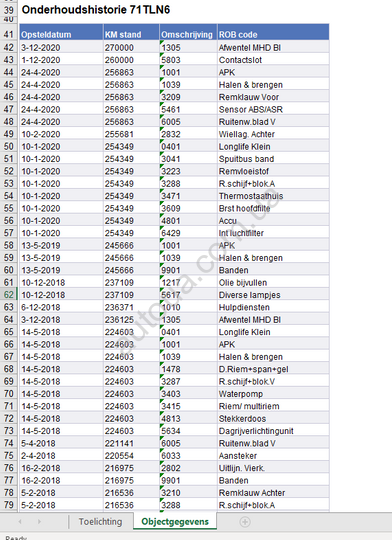Select KM cell '236125'
Viewport: 392px width, 540px height.
(131, 320)
